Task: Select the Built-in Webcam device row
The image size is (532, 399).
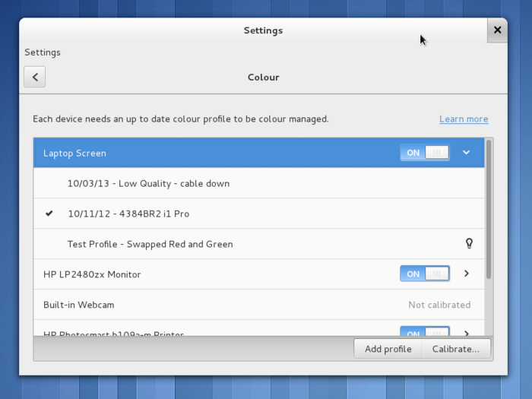Action: click(228, 305)
